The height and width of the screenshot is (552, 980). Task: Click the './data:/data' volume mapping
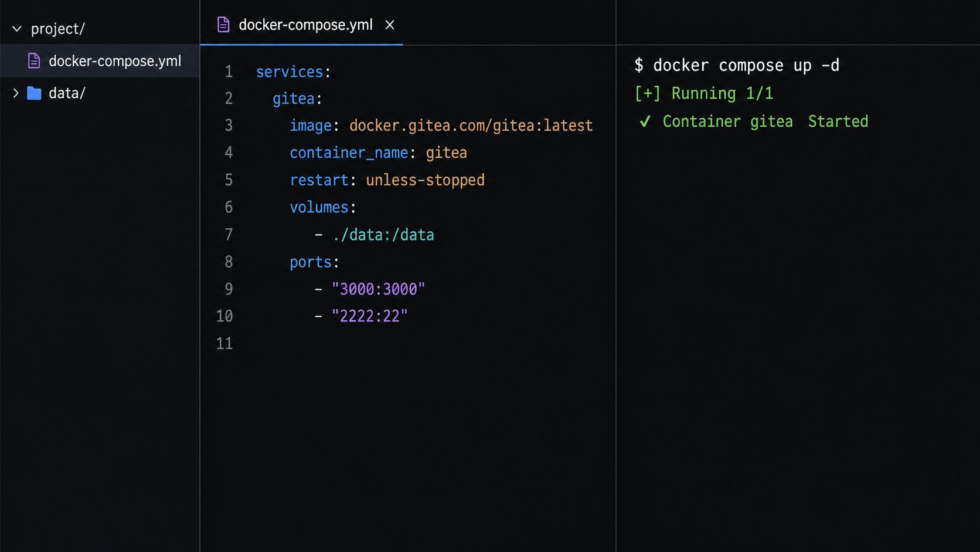[x=383, y=235]
